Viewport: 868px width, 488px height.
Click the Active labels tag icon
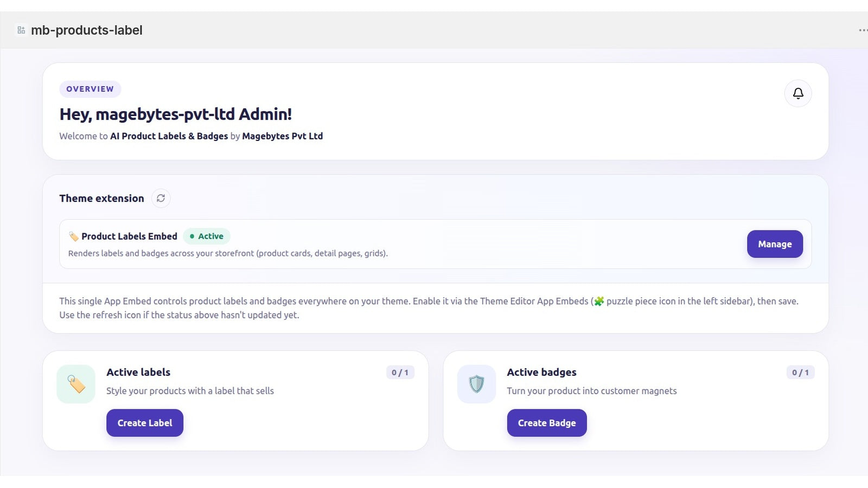click(x=76, y=384)
